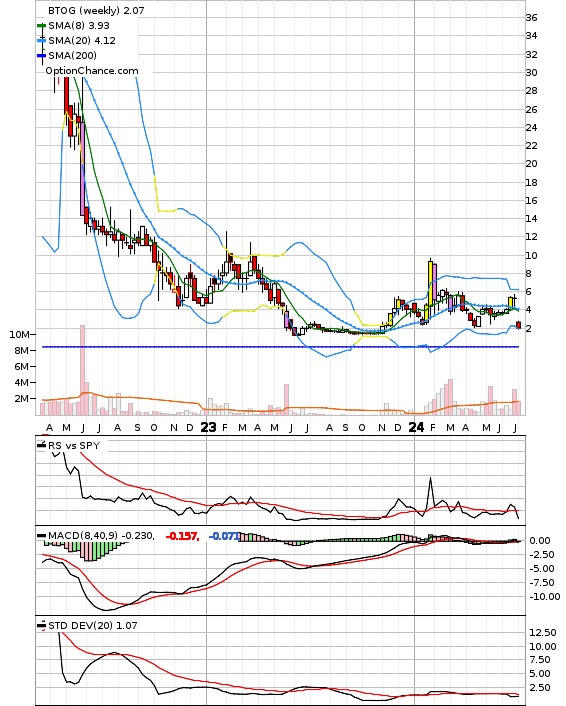
Task: Click the black MACD legend marker
Action: (41, 535)
